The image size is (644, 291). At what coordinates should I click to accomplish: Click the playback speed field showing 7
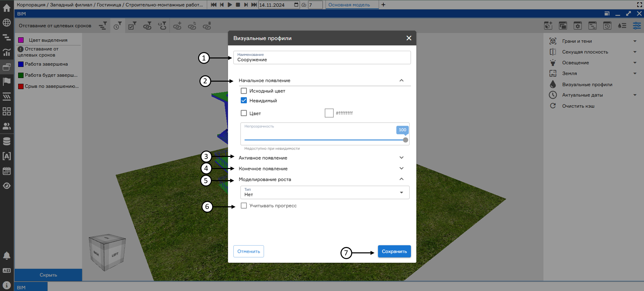(x=315, y=5)
